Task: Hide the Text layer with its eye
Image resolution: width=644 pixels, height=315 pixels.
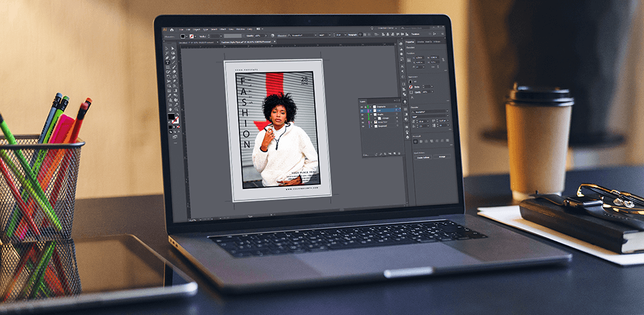Action: tap(362, 111)
